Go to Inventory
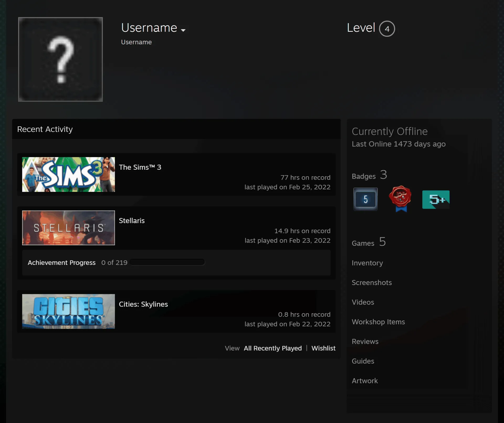504x423 pixels. [x=367, y=263]
